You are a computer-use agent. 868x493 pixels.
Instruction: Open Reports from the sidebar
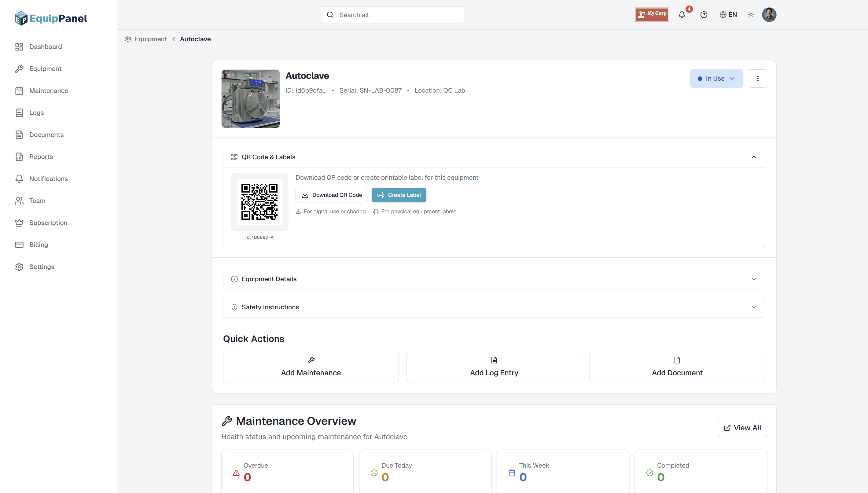point(41,157)
